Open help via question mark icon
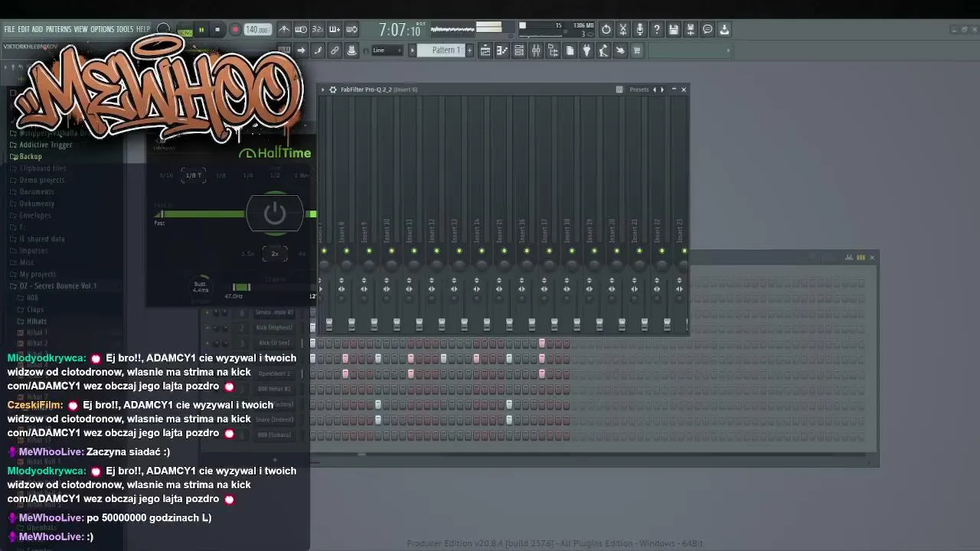Screen dimensions: 980x551 point(657,29)
